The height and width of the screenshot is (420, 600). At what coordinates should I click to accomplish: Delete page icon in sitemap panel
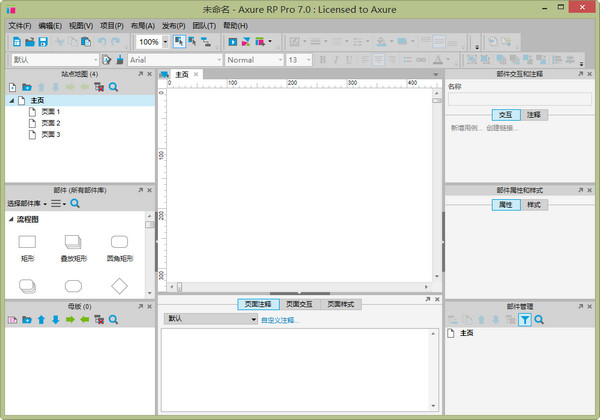(x=99, y=87)
